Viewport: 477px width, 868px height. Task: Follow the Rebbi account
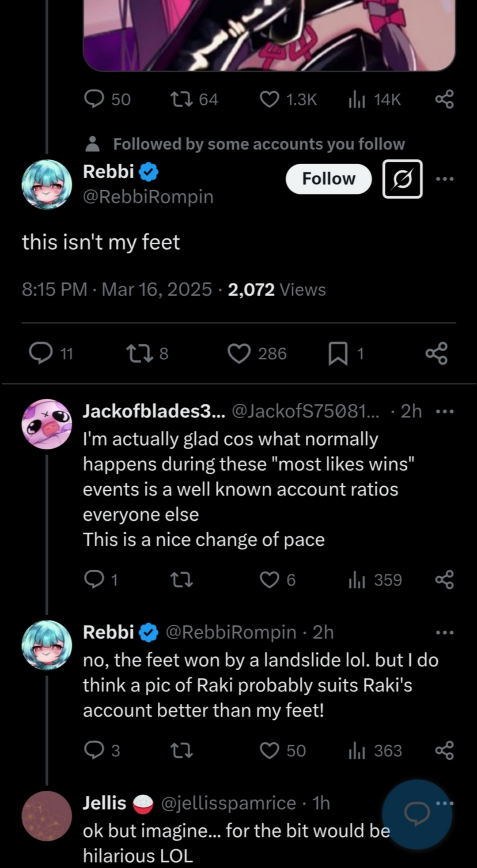coord(328,179)
